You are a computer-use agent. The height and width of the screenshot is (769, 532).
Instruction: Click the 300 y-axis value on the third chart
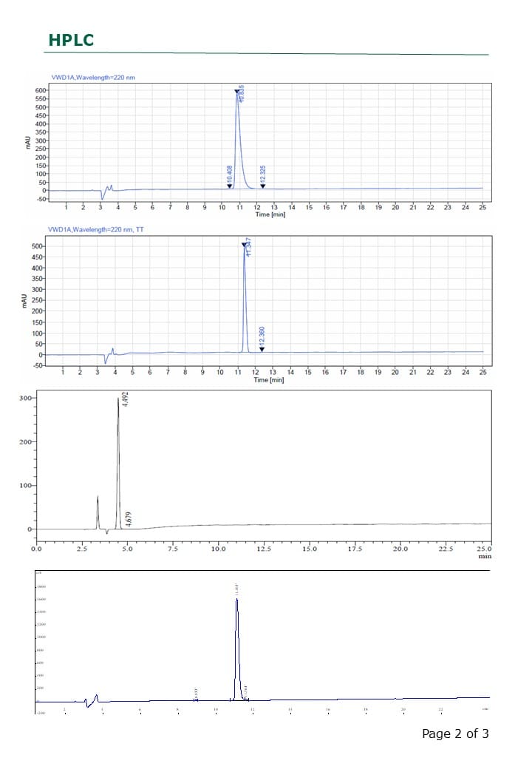[x=25, y=398]
